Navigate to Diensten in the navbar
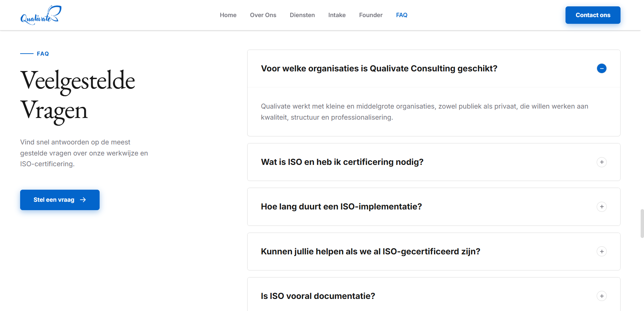This screenshot has width=644, height=311. point(302,15)
